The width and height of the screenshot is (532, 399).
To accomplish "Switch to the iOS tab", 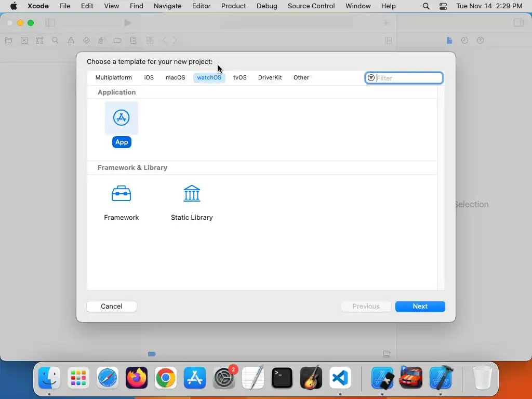I will pos(149,77).
